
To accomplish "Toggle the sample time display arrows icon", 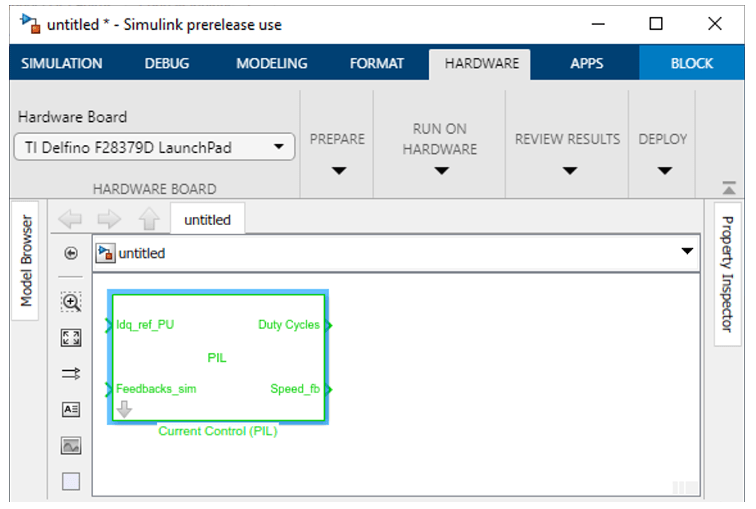I will pos(71,373).
